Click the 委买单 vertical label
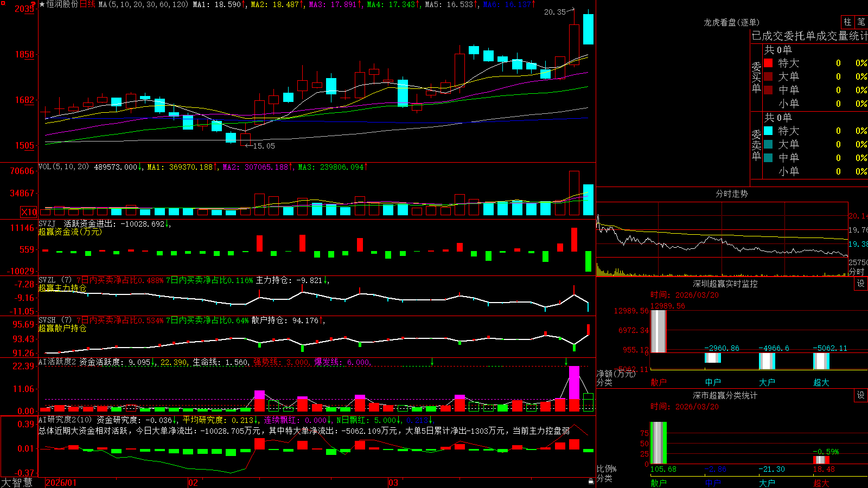 756,78
